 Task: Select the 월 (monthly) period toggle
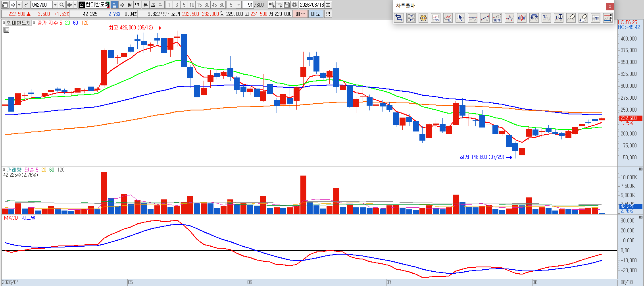130,5
